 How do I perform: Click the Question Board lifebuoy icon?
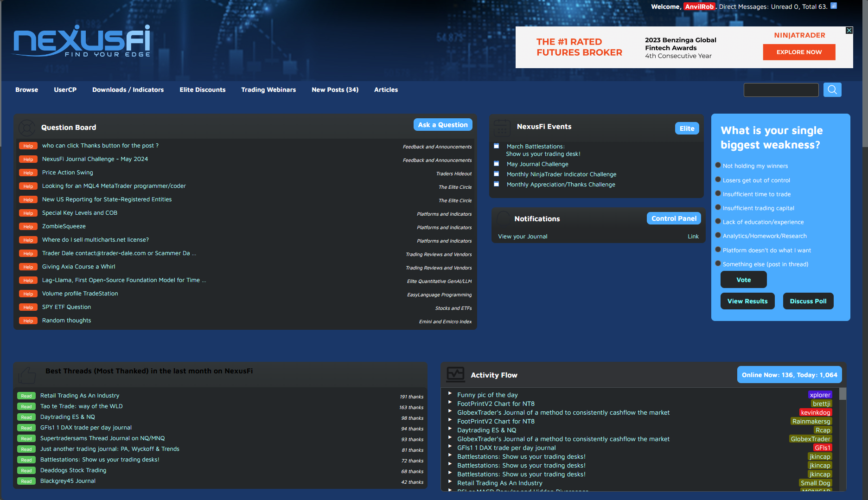(27, 128)
